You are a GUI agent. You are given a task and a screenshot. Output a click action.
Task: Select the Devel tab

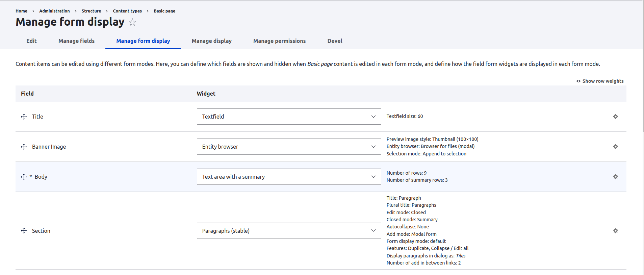tap(335, 41)
